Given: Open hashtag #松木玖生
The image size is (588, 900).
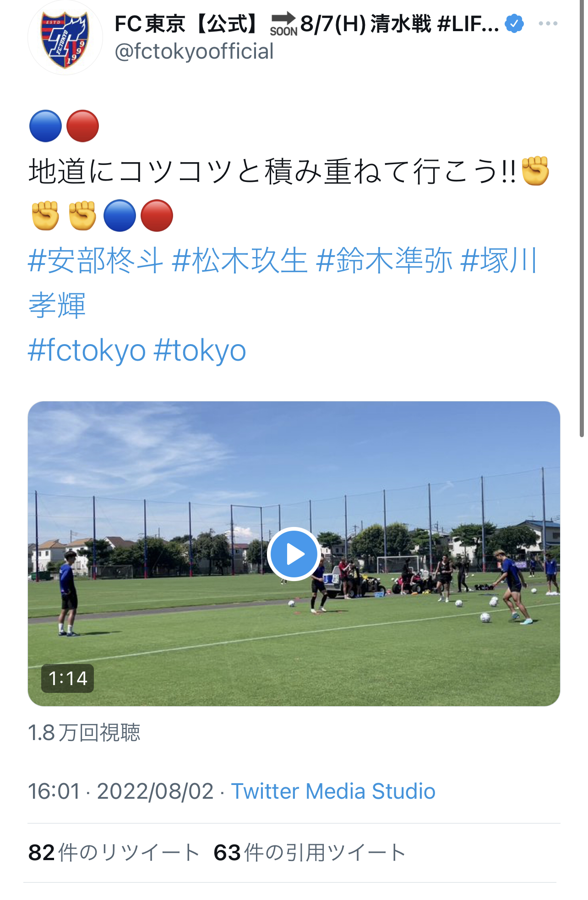Looking at the screenshot, I should [240, 260].
